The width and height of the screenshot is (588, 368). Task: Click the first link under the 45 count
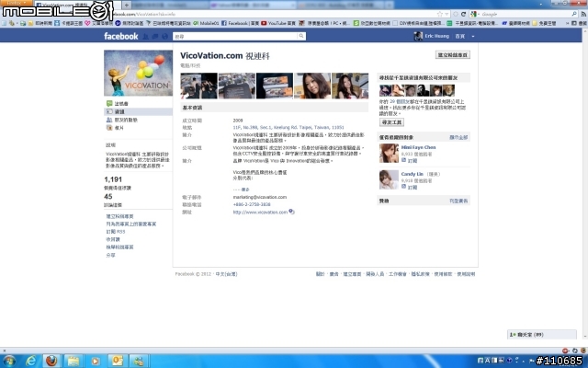(119, 216)
